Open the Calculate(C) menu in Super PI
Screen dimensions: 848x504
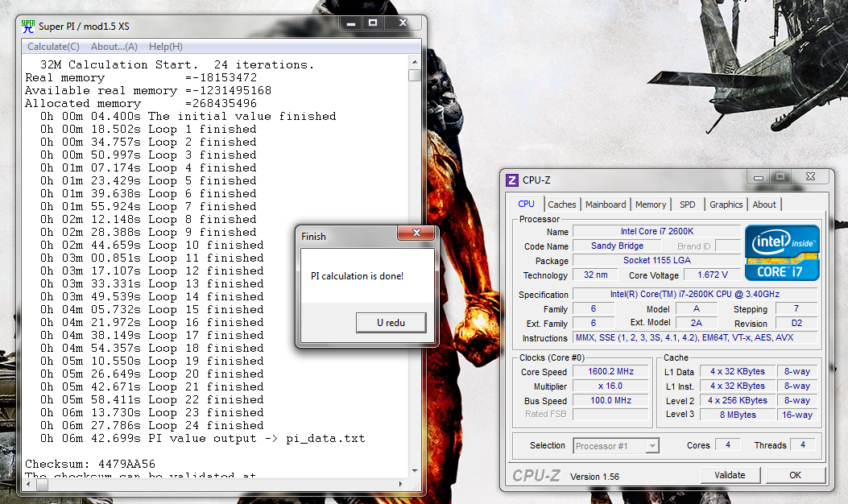(x=53, y=47)
